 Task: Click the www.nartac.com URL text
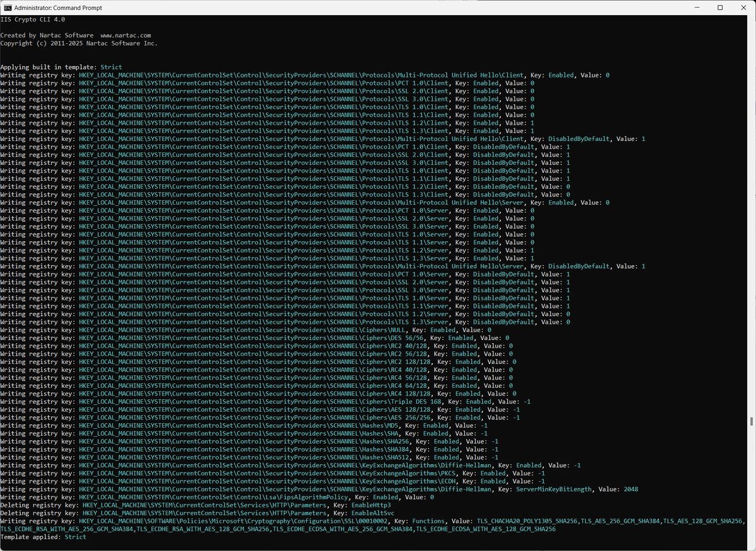click(x=127, y=35)
